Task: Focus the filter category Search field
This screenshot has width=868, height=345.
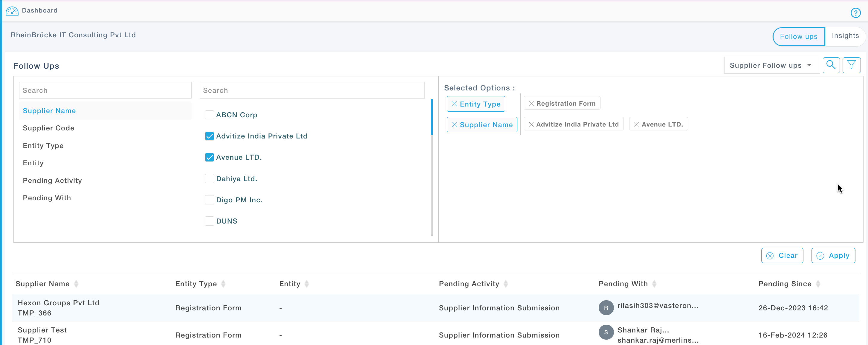Action: (x=105, y=90)
